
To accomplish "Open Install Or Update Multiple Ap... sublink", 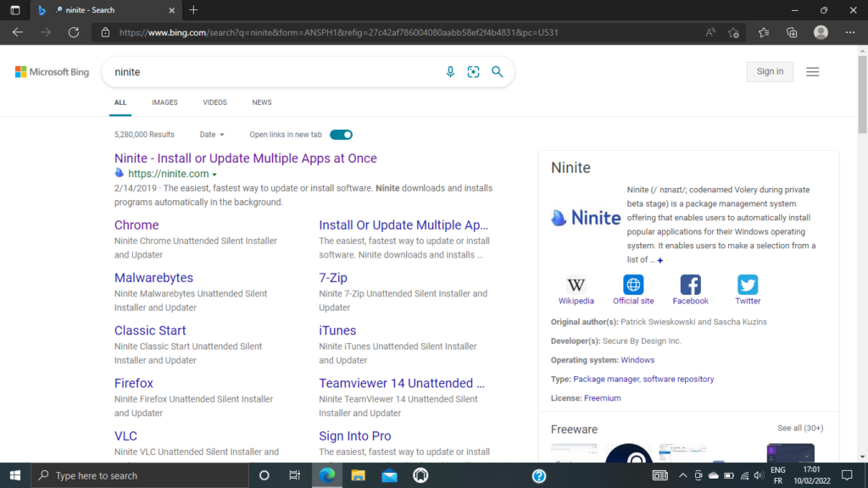I will 403,225.
